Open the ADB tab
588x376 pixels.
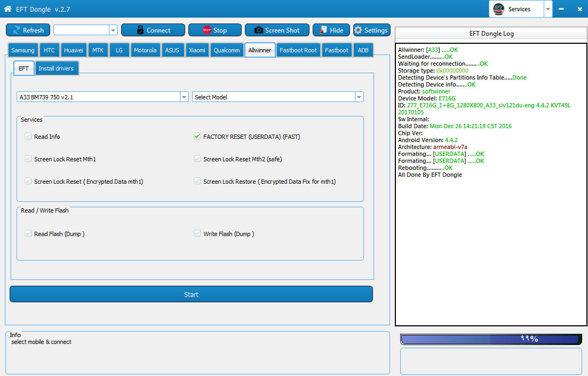coord(363,50)
